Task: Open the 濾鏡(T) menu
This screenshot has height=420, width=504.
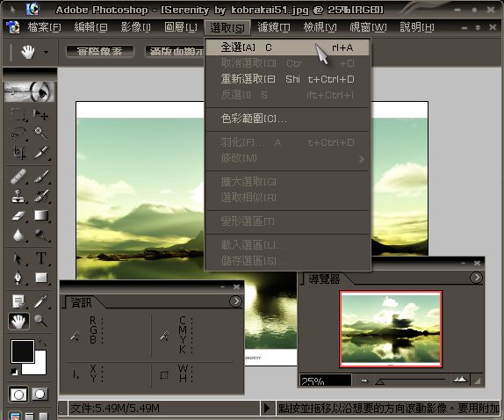Action: pos(274,27)
